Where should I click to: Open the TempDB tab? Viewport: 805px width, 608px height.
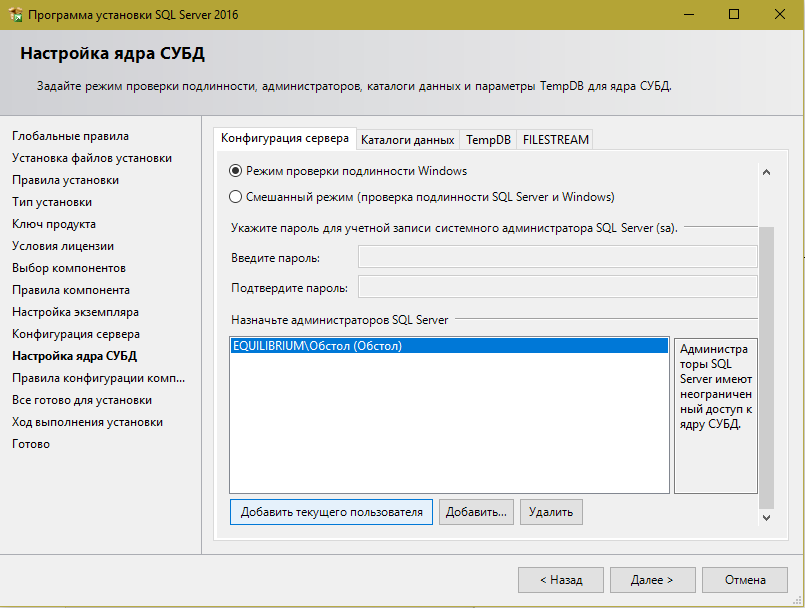(488, 140)
